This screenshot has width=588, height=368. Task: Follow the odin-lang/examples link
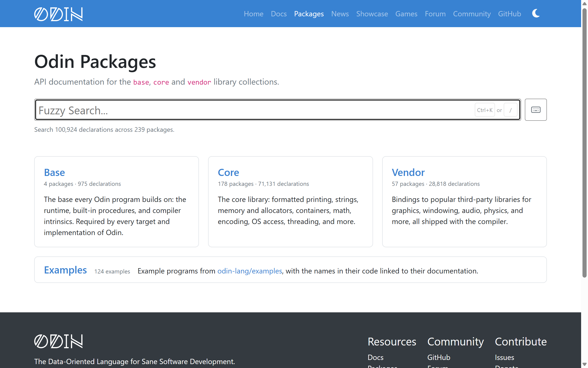[249, 271]
